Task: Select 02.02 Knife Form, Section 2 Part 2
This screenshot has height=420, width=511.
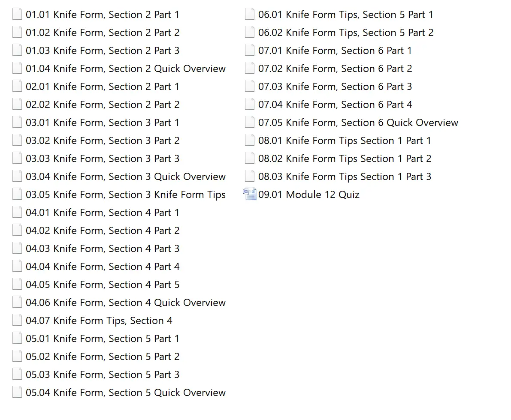Action: click(x=102, y=105)
